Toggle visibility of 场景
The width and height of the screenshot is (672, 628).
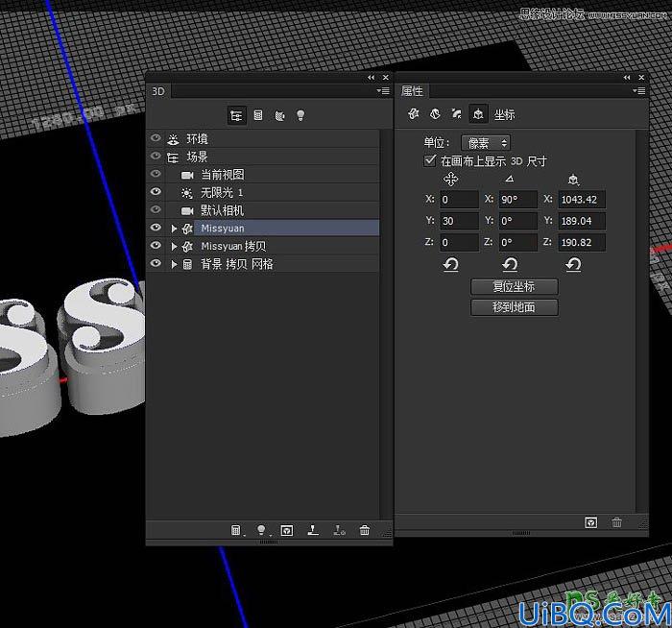click(x=156, y=156)
